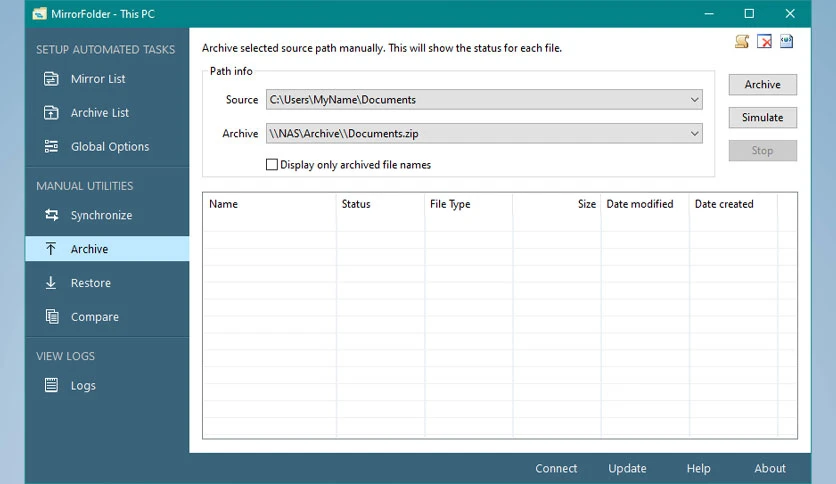
Task: Open Mirror List from the sidebar
Action: [x=107, y=79]
